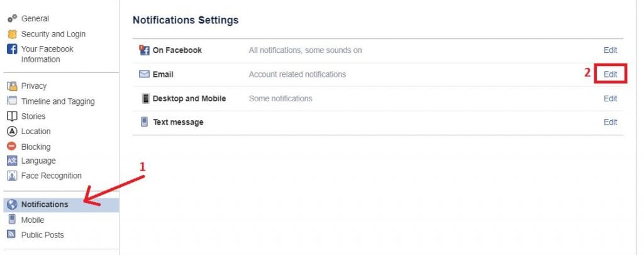Click the Privacy lock icon
The width and height of the screenshot is (644, 255).
[11, 86]
